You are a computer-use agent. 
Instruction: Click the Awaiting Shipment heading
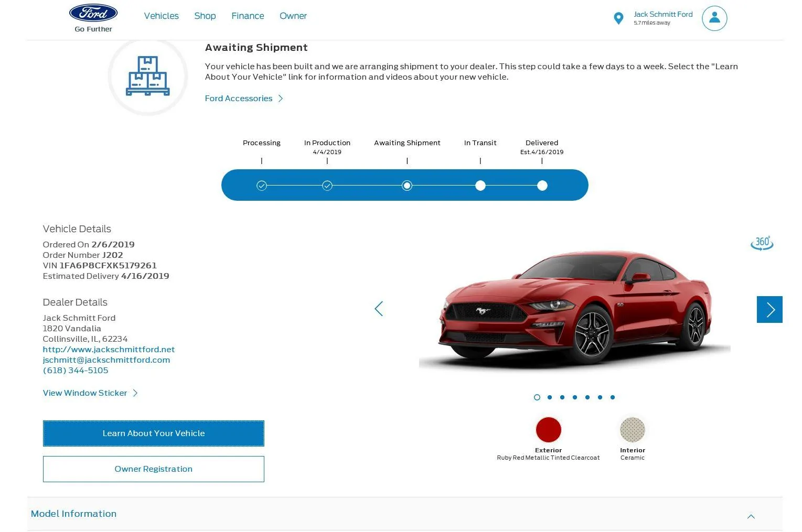[256, 48]
